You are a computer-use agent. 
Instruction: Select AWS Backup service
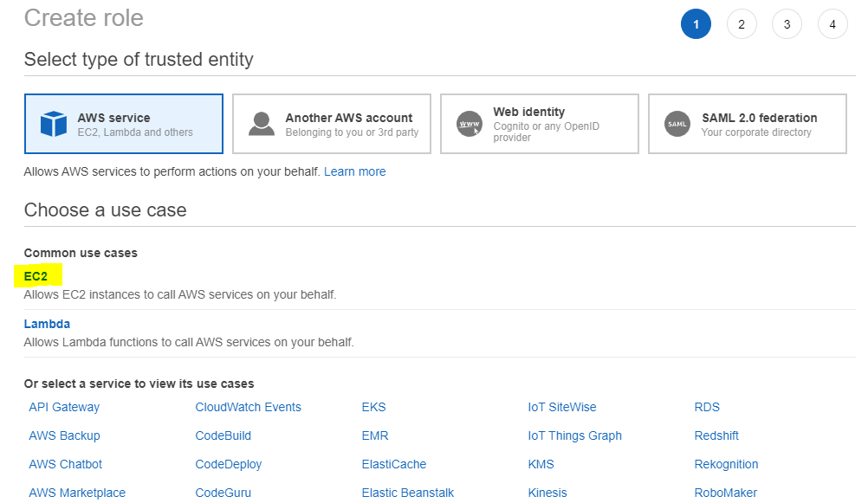(x=64, y=435)
